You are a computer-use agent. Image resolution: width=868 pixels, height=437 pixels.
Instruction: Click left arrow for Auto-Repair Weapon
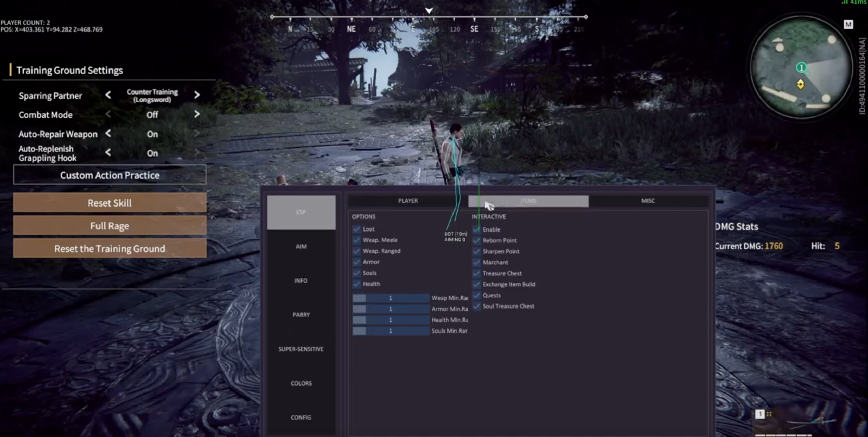click(108, 134)
